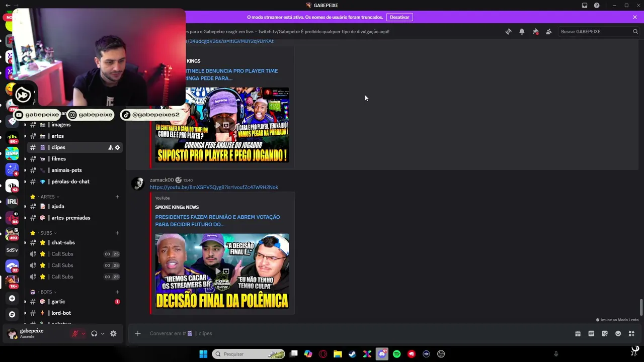Viewport: 644px width, 362px height.
Task: Open the filmes channel
Action: (x=58, y=159)
